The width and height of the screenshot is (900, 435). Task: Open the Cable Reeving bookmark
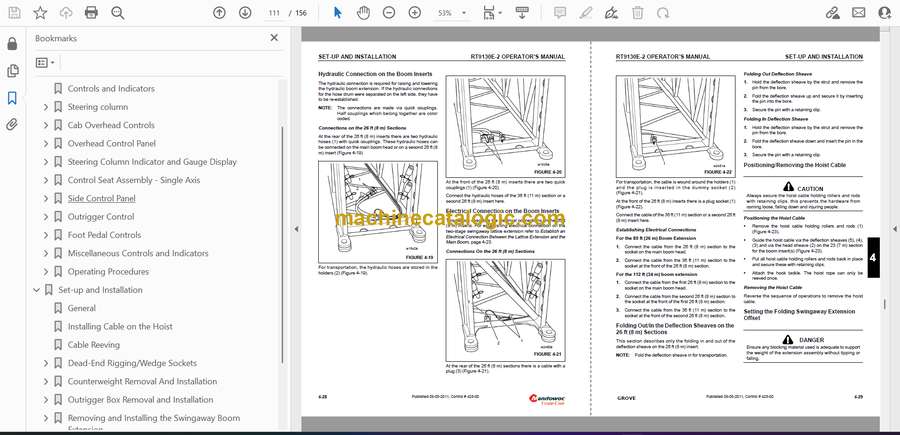click(x=94, y=345)
